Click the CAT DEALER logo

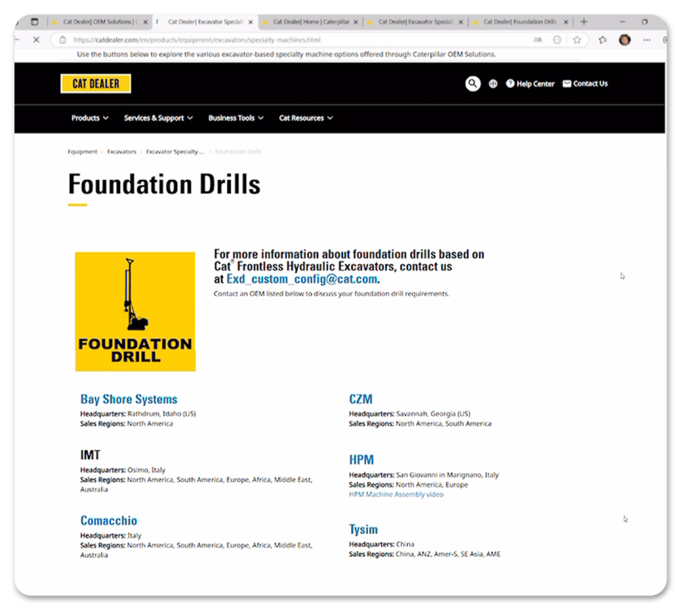[96, 83]
